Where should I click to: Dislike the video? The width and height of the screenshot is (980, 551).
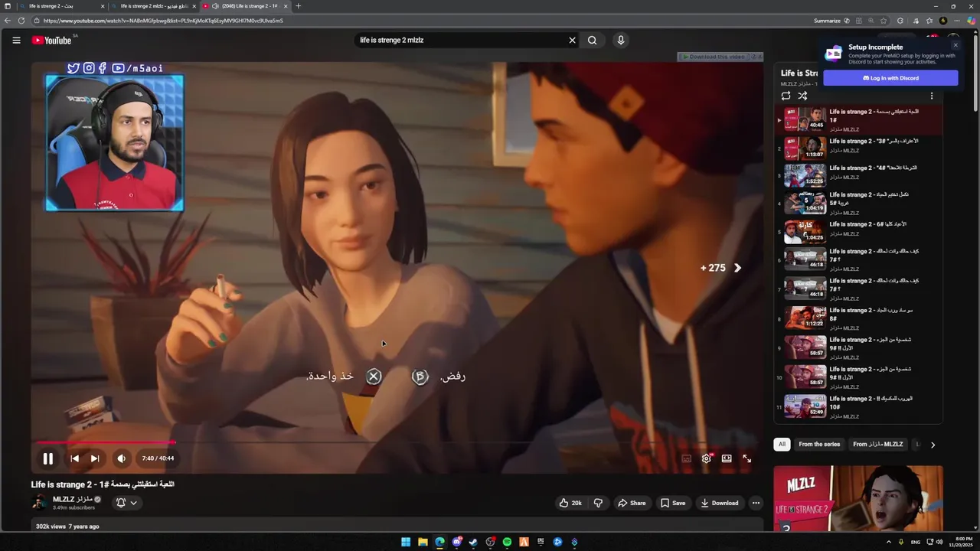click(x=598, y=503)
